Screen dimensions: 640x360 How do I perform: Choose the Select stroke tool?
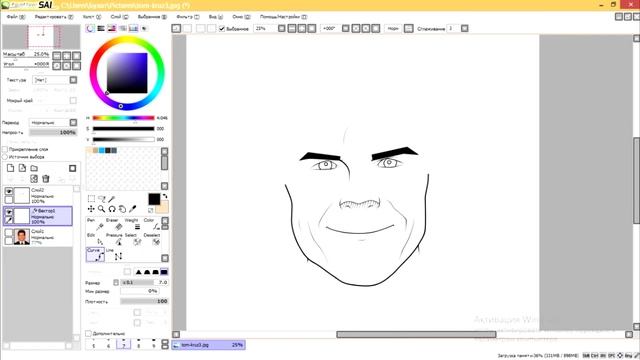pyautogui.click(x=133, y=240)
